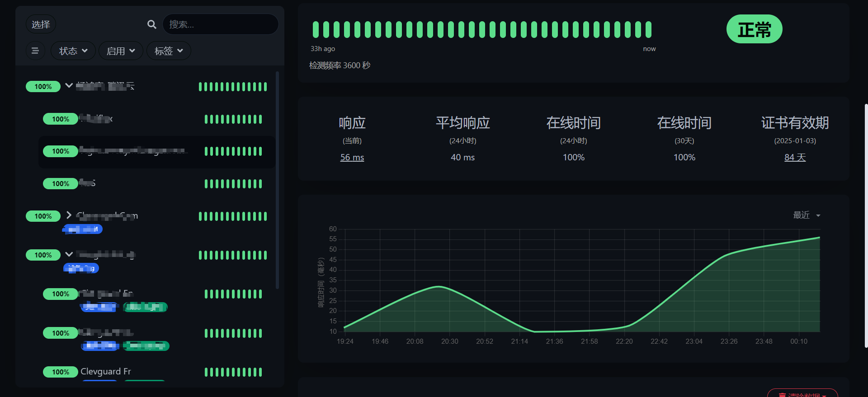
Task: Click the 100% badge of the first group
Action: [43, 86]
